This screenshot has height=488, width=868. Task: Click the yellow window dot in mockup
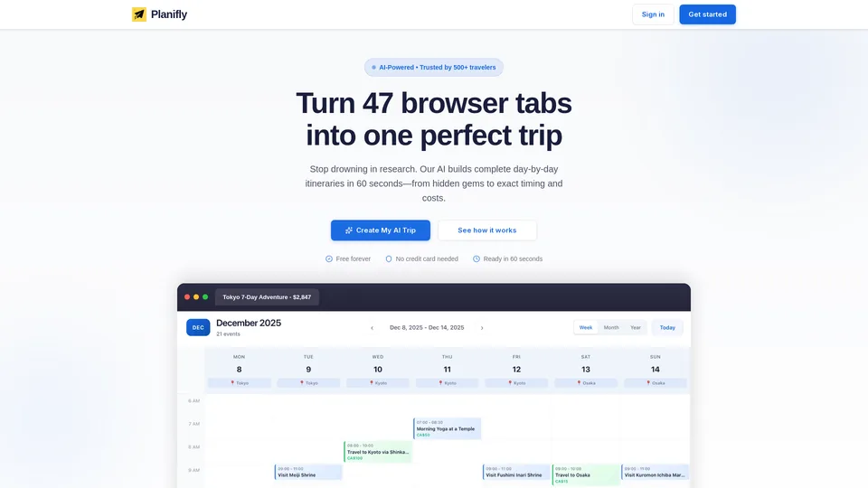(x=196, y=297)
